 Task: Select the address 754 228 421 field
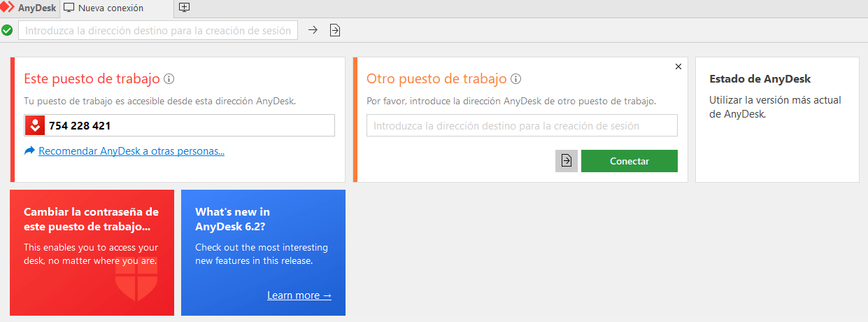[180, 125]
